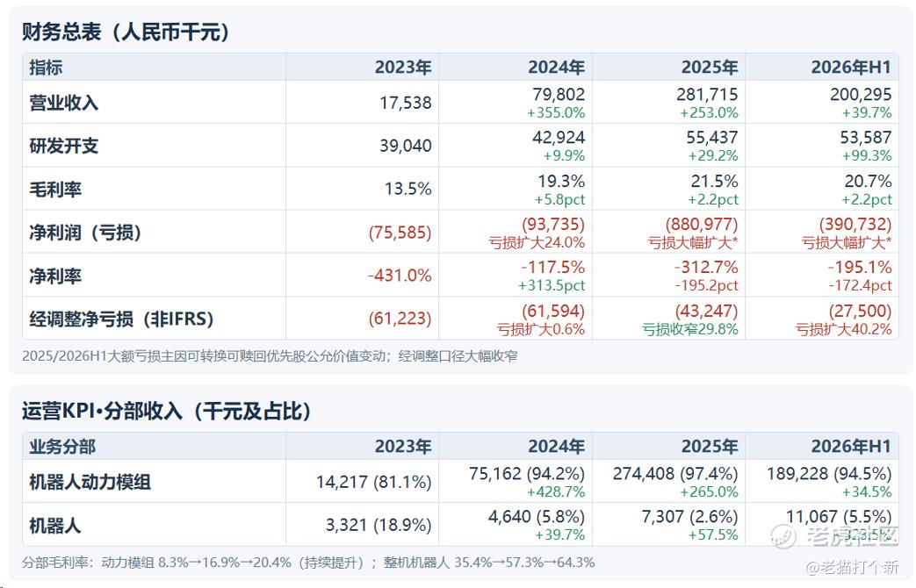Click the 281,715 revenue value for 2025
The height and width of the screenshot is (588, 916).
click(707, 95)
